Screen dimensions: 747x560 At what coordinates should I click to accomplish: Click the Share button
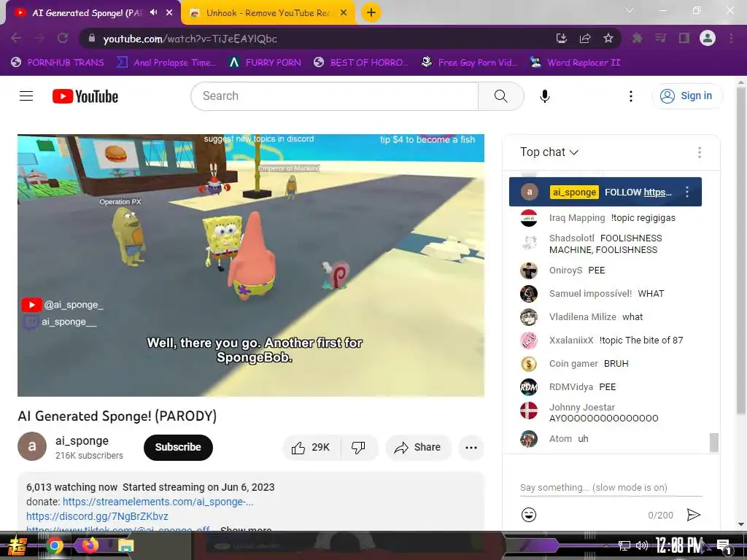coord(418,447)
